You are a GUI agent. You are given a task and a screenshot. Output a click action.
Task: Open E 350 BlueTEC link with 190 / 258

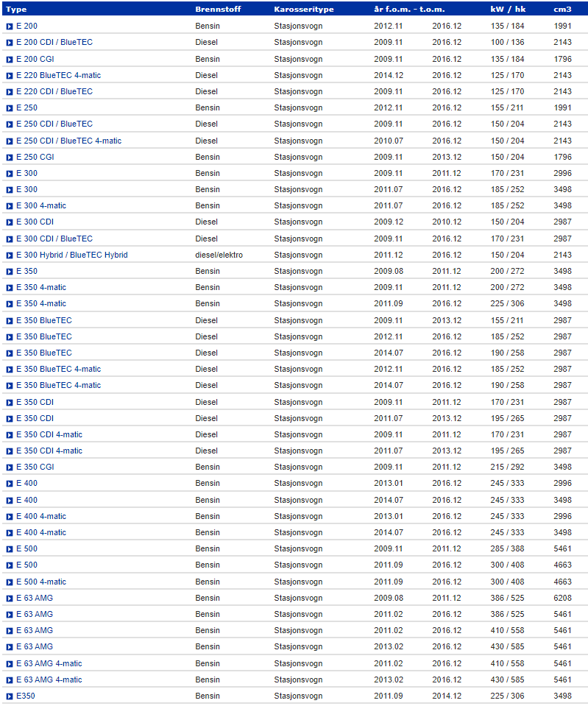coord(44,353)
